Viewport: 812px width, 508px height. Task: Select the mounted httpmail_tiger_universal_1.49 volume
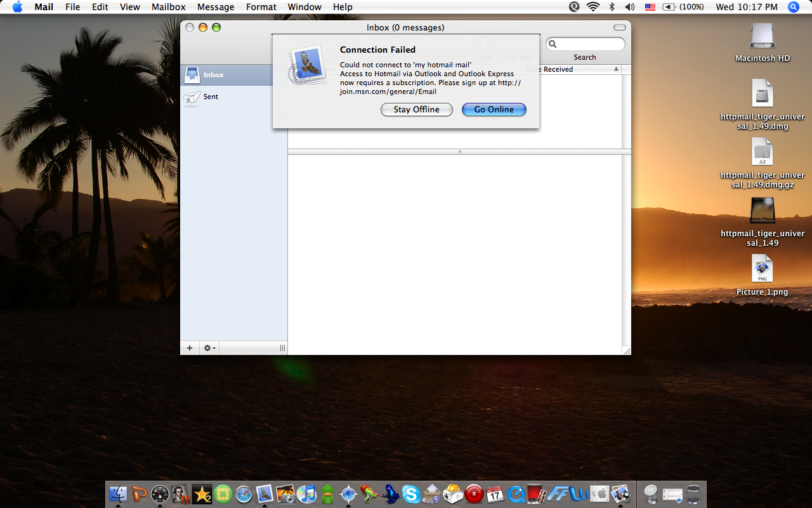click(762, 211)
